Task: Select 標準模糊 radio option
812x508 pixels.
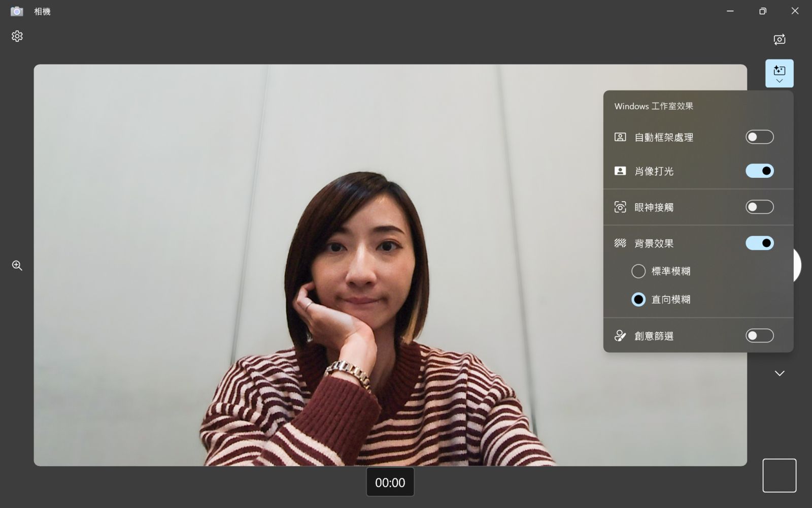Action: point(638,271)
